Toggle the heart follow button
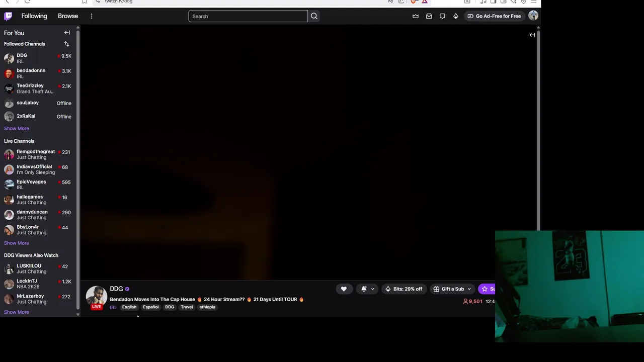The image size is (644, 362). (344, 289)
